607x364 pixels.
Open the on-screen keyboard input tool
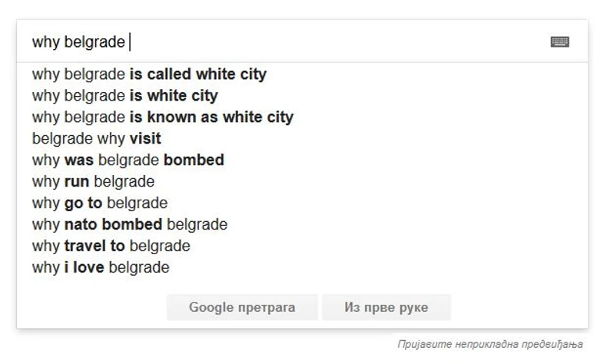point(559,42)
